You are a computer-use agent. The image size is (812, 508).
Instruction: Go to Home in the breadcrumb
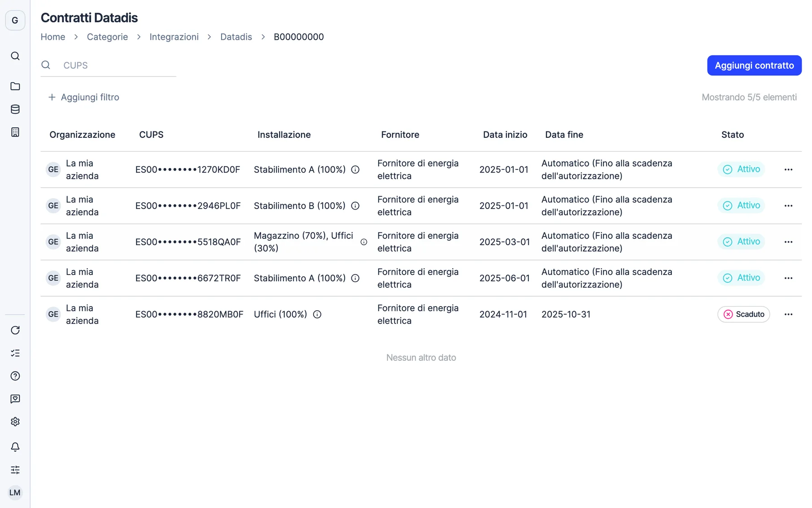point(53,37)
